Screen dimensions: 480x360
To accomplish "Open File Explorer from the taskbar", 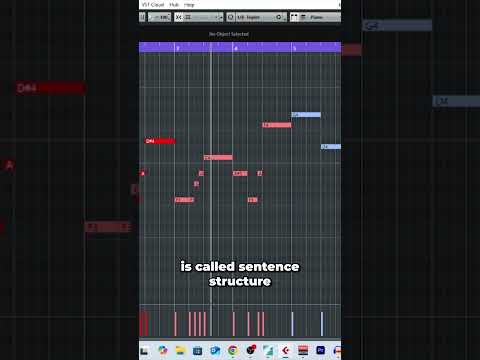I will click(x=180, y=350).
